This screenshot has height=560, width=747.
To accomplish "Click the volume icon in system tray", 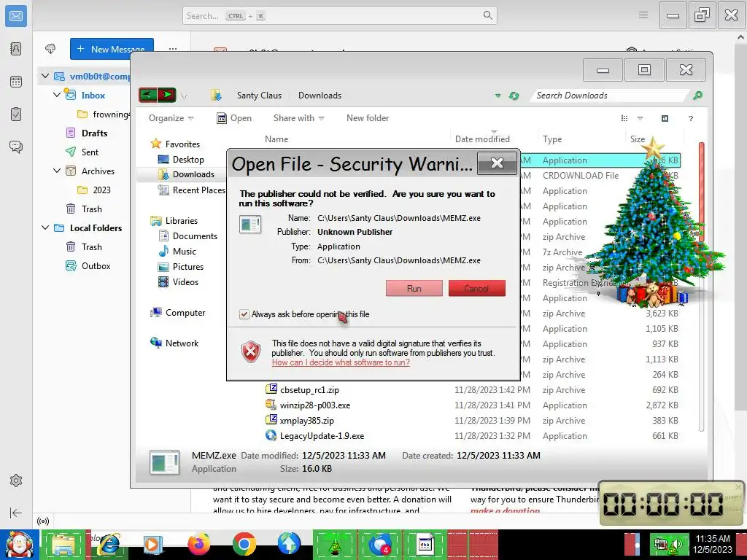I will tap(678, 544).
